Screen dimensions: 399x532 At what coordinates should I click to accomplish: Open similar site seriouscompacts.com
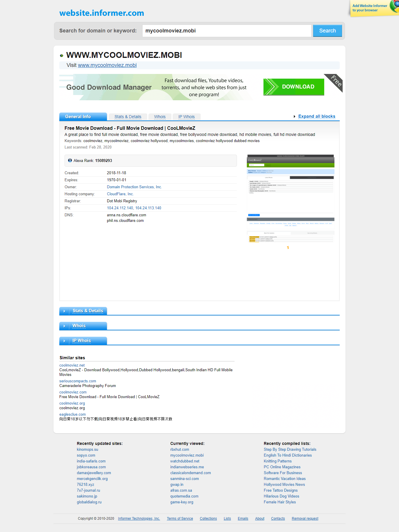pos(78,381)
